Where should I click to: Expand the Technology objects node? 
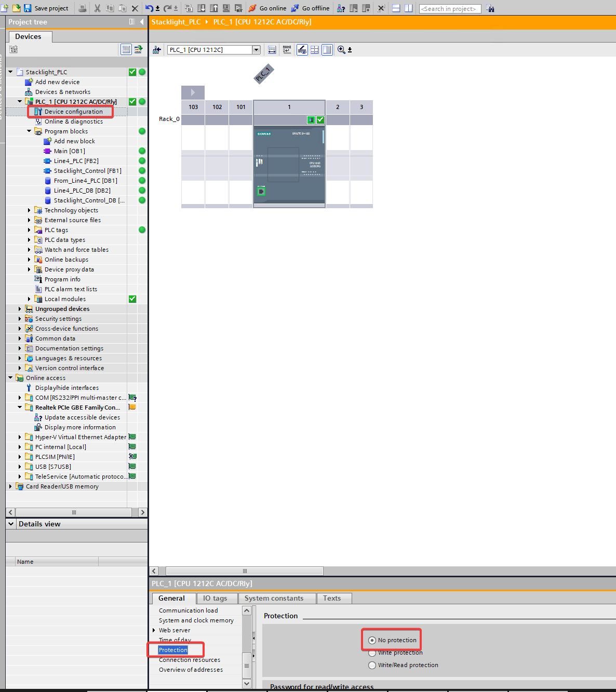(x=29, y=210)
